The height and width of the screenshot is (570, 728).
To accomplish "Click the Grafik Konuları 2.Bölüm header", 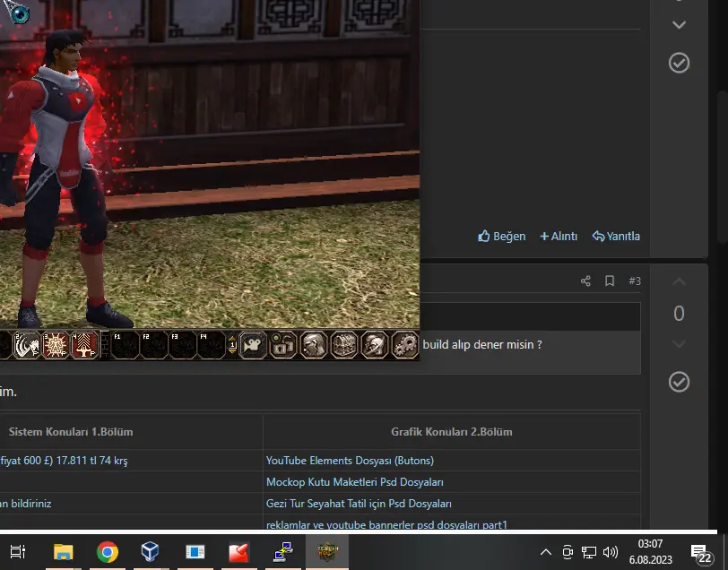I will tap(452, 432).
